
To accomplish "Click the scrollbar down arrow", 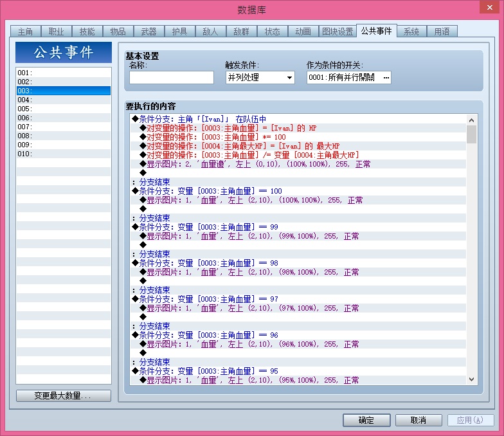I will [x=472, y=379].
